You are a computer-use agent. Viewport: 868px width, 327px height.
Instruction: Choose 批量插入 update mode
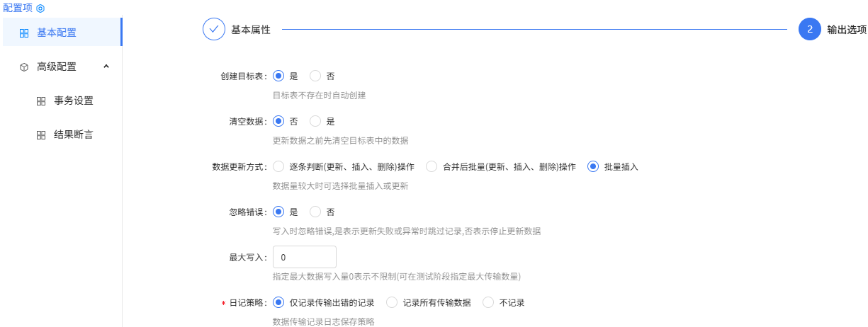coord(593,166)
